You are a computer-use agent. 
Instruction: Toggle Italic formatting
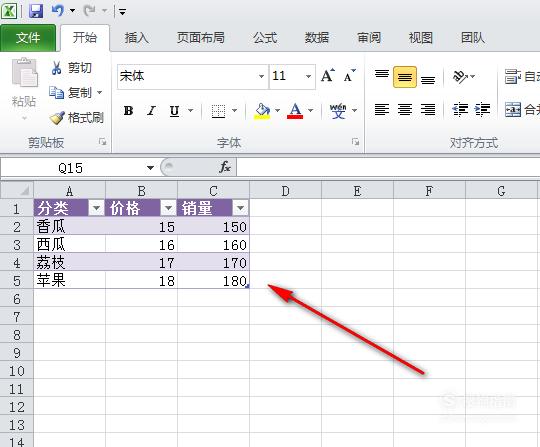click(x=152, y=111)
